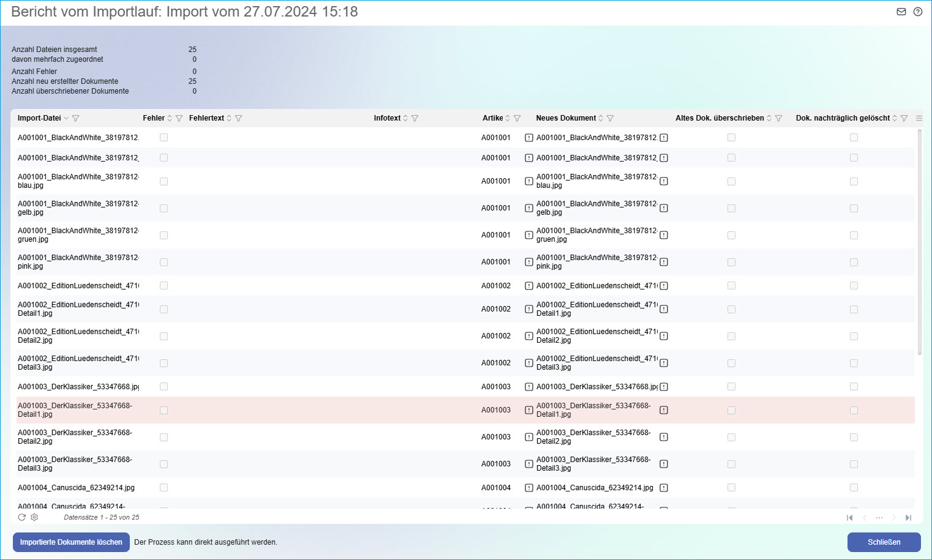Jump to last page of records

click(908, 518)
